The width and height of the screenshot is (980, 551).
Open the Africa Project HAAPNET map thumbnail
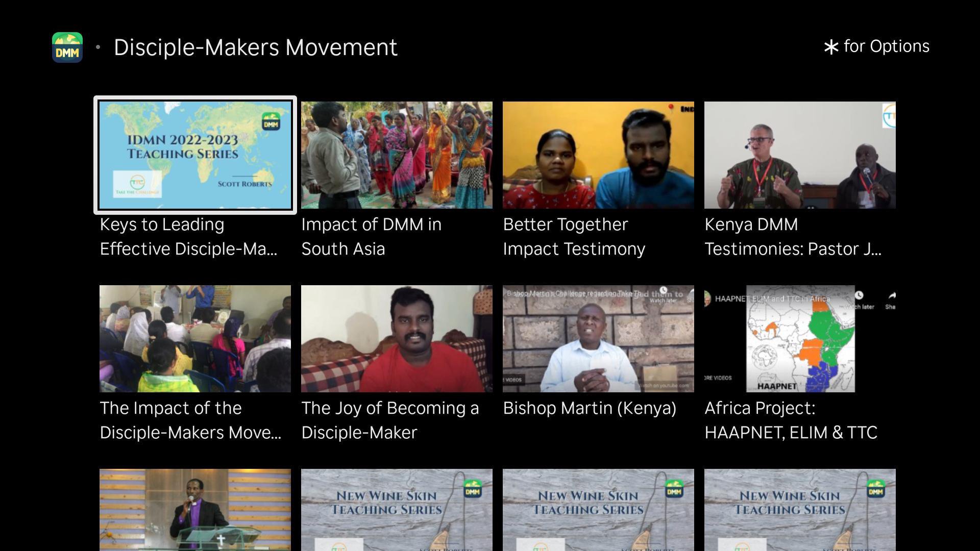click(800, 339)
